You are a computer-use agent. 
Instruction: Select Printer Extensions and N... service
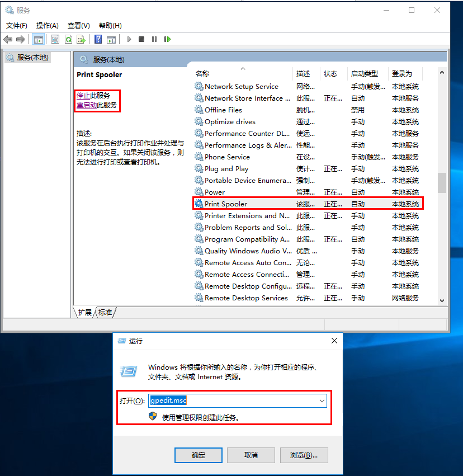(x=247, y=215)
